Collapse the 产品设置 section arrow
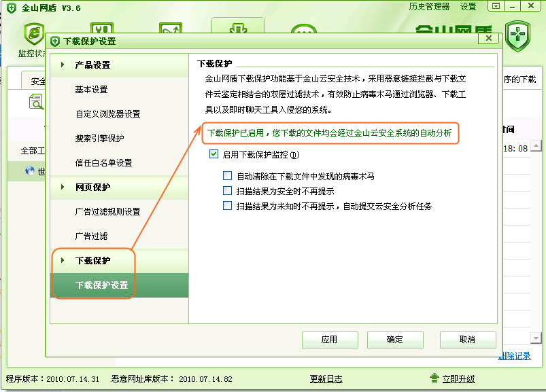Viewport: 546px width, 392px height. pos(63,65)
